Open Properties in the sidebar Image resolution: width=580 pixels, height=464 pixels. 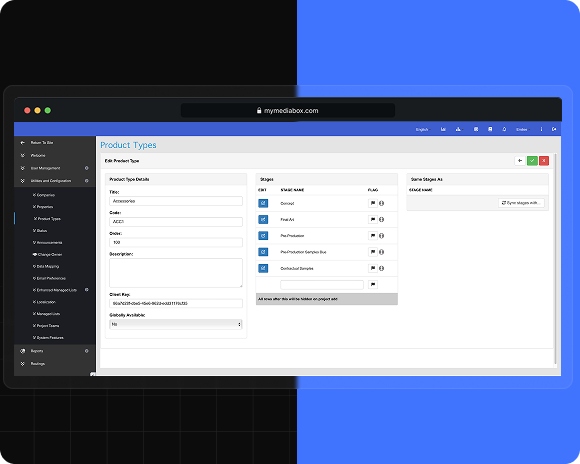point(43,207)
